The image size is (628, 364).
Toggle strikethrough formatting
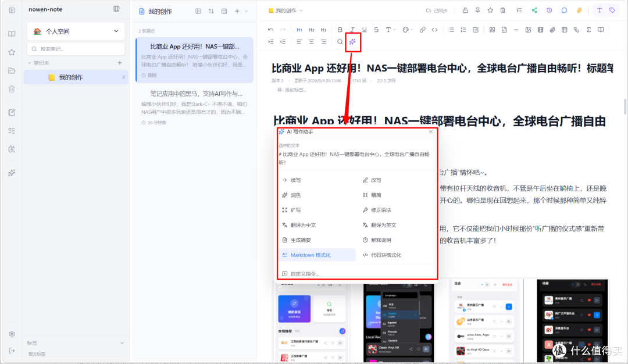[376, 30]
